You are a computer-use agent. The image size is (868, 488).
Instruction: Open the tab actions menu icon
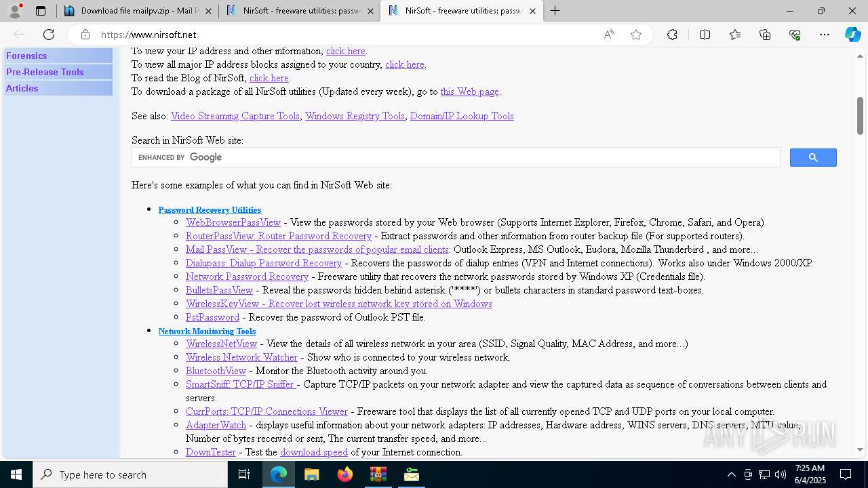pos(41,11)
